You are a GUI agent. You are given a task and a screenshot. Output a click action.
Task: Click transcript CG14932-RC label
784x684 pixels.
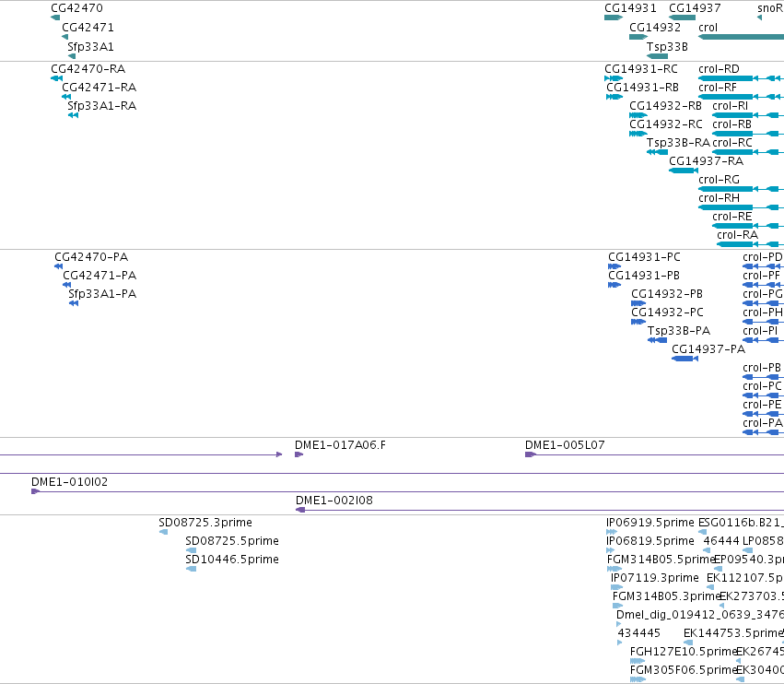pos(666,124)
